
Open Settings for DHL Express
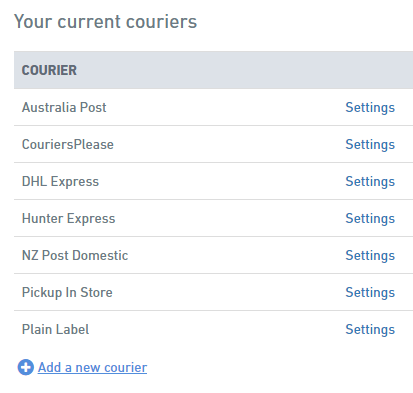pos(370,182)
